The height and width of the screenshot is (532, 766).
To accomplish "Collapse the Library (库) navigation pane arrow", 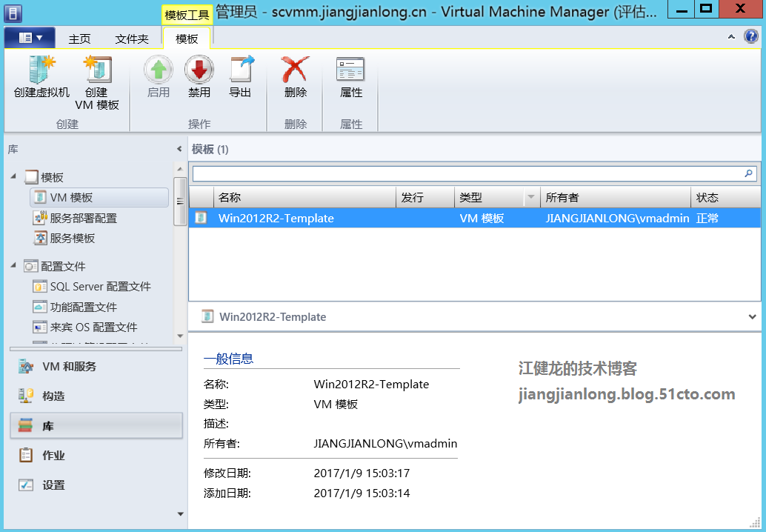I will pyautogui.click(x=179, y=149).
